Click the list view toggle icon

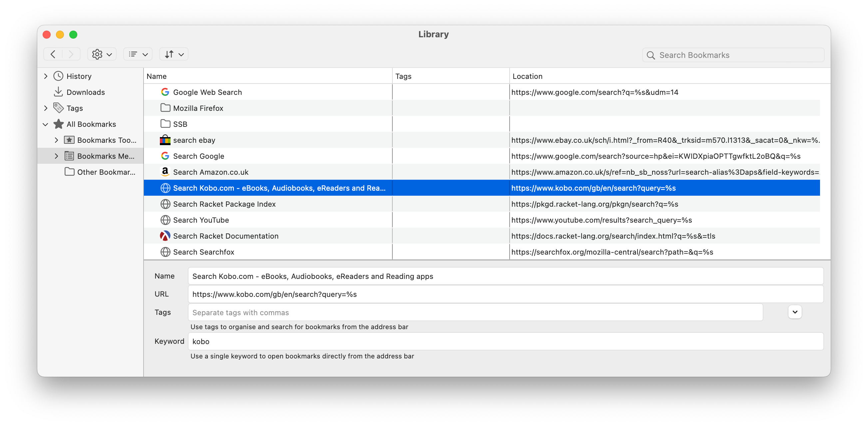pos(138,54)
